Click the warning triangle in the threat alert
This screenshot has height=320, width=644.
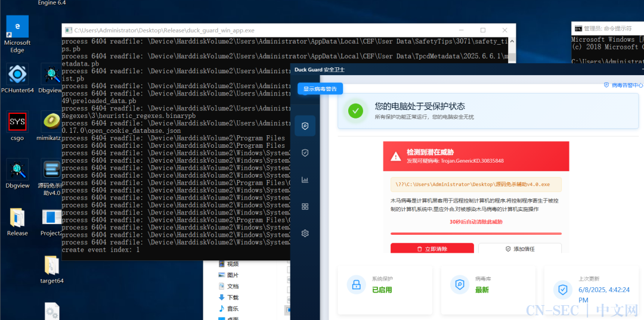click(395, 156)
